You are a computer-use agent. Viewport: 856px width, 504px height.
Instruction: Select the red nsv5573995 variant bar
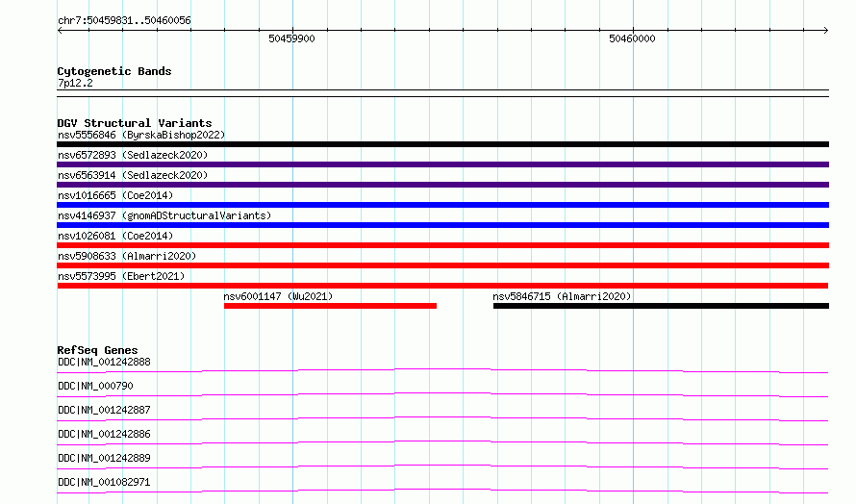(x=442, y=286)
